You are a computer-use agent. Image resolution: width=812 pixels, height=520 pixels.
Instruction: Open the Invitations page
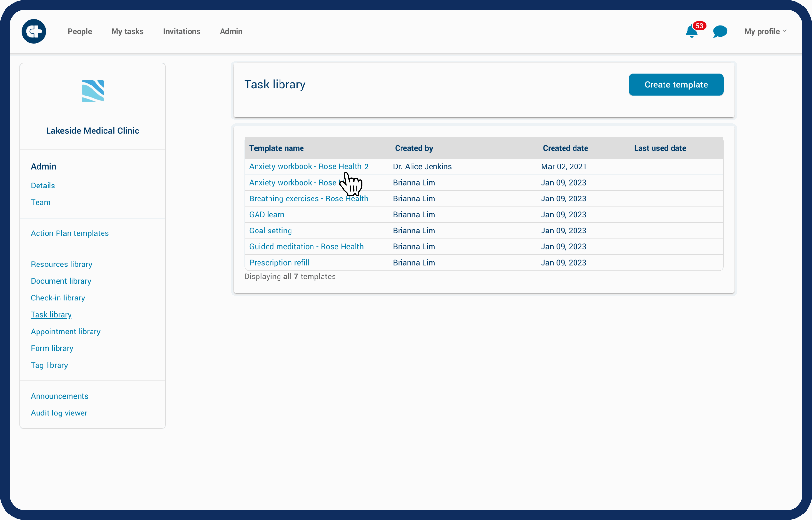(x=181, y=31)
